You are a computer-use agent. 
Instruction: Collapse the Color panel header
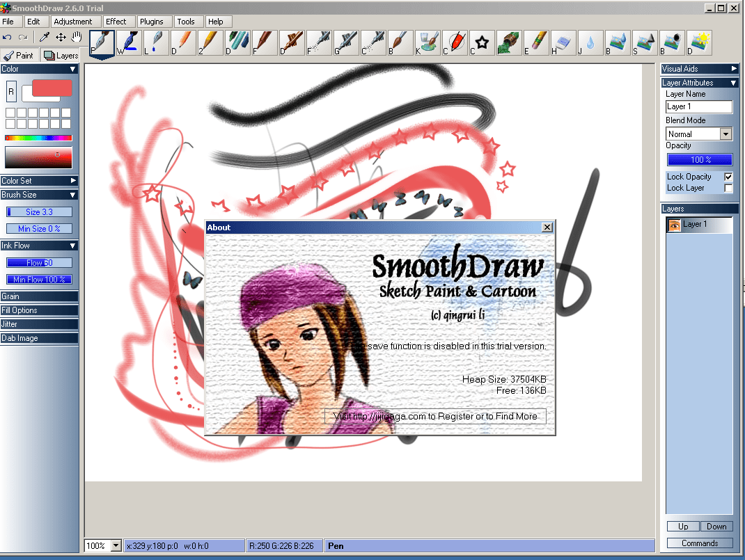39,69
